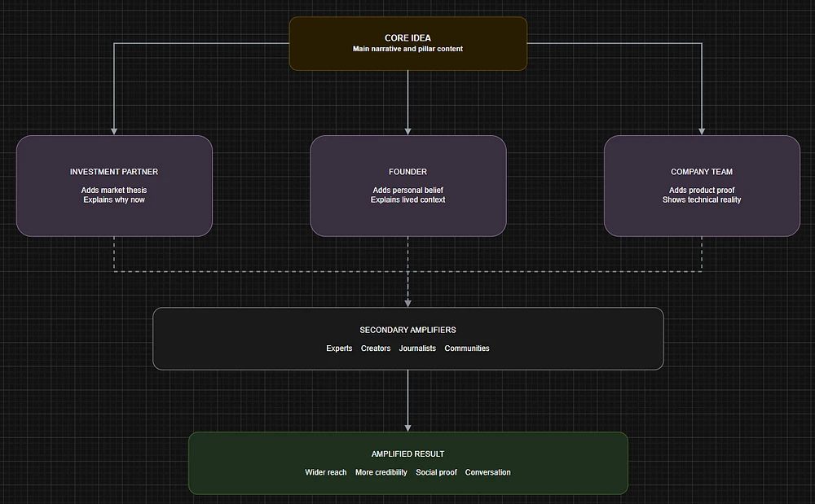Select the "AMPLIFIED RESULT" heading
This screenshot has height=504, width=815.
click(x=407, y=454)
